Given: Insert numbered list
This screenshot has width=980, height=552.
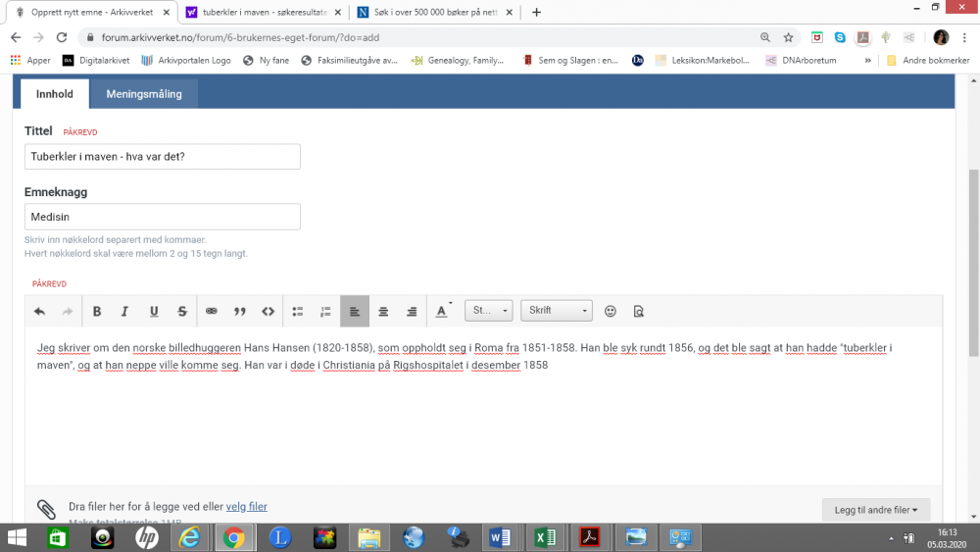Looking at the screenshot, I should click(326, 312).
